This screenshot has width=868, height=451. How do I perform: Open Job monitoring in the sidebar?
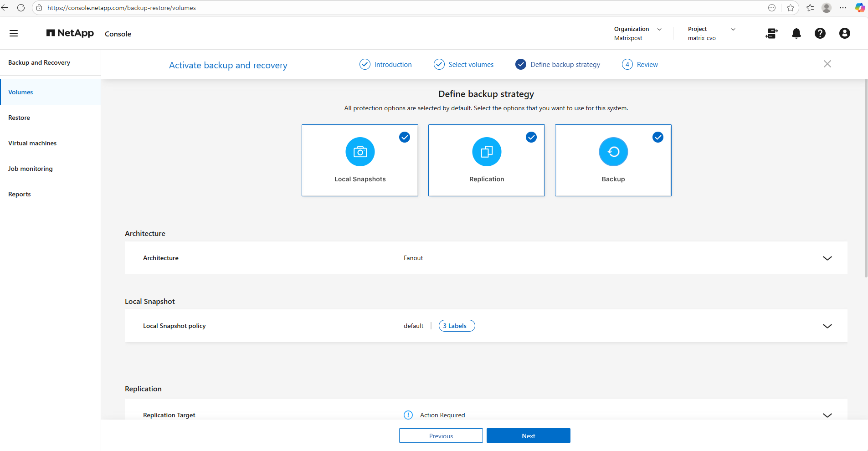[31, 169]
